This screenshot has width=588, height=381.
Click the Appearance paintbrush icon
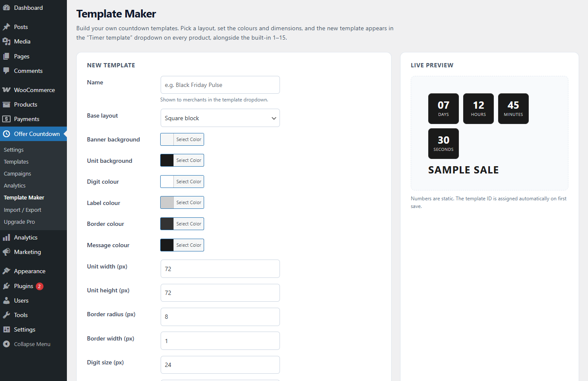tap(6, 271)
